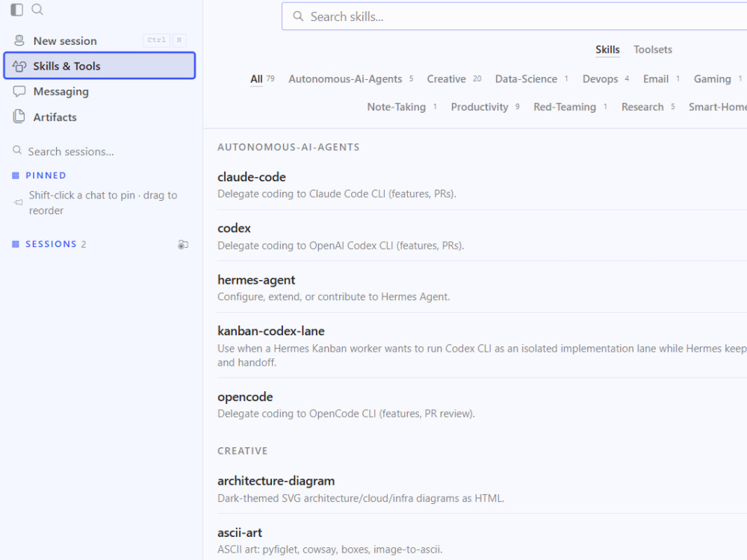This screenshot has height=560, width=747.
Task: Click the Ctrl N shortcut badge
Action: (x=165, y=40)
